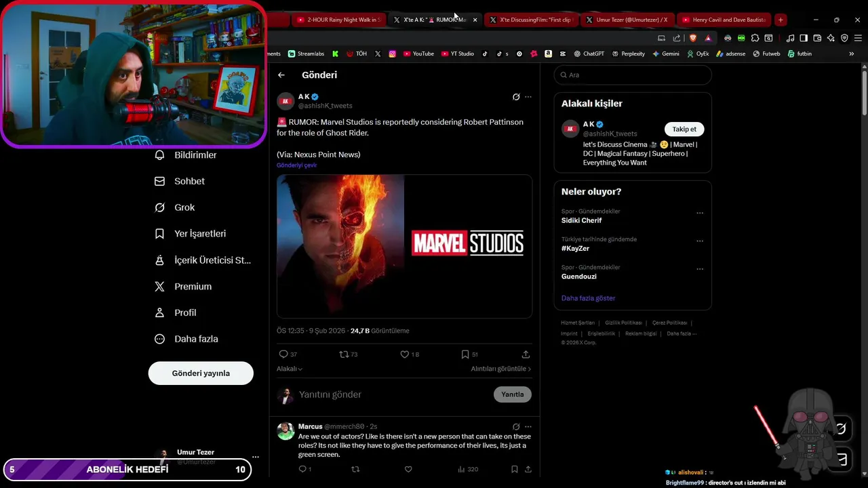
Task: Open more options on AK's post
Action: tap(528, 97)
